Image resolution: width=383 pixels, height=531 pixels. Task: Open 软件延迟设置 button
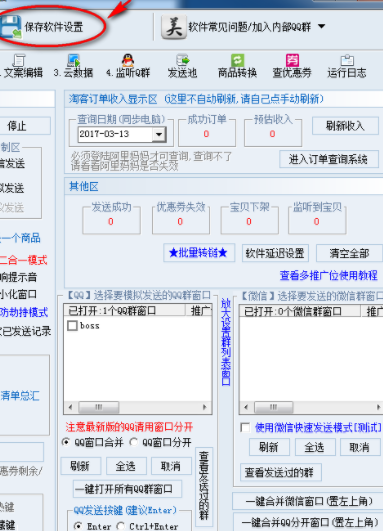pyautogui.click(x=275, y=253)
